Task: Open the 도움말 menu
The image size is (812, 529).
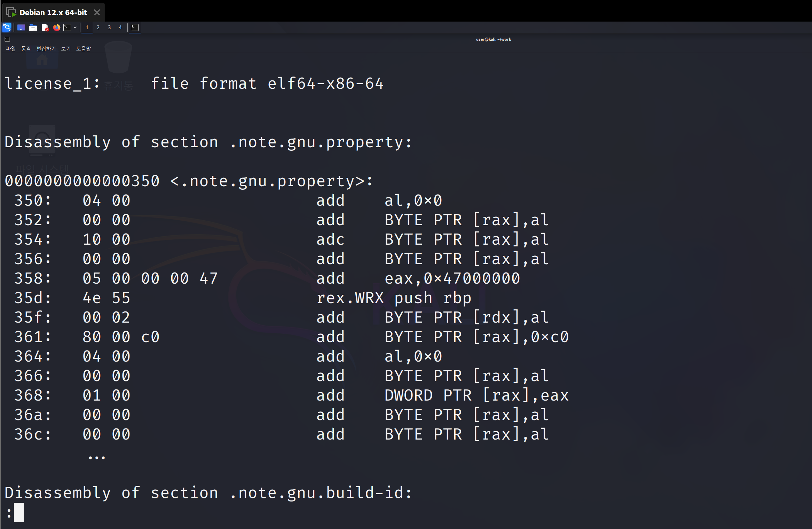Action: tap(84, 49)
